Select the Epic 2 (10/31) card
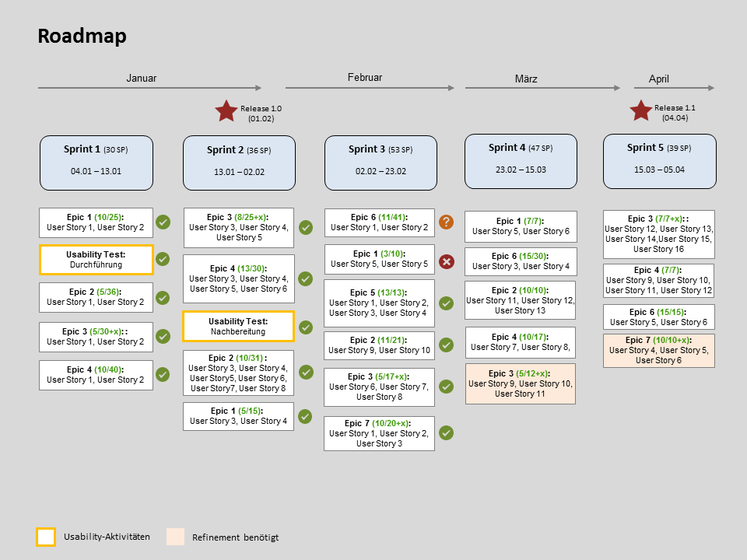 (x=238, y=373)
